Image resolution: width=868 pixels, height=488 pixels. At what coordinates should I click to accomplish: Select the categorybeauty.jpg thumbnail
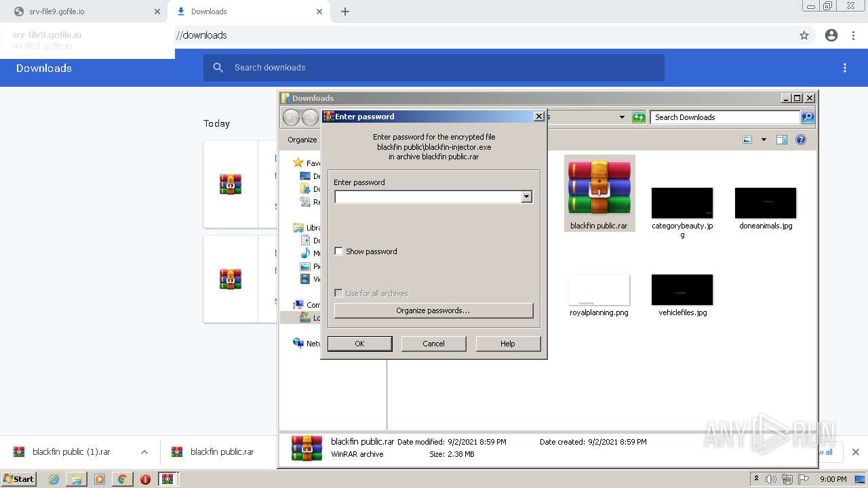[x=682, y=203]
